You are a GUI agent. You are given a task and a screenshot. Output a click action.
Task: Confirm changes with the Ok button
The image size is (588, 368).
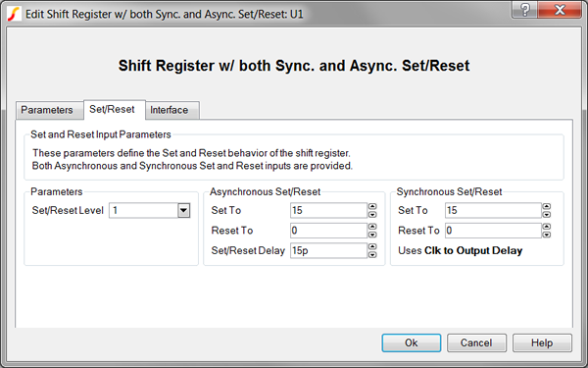coord(412,342)
